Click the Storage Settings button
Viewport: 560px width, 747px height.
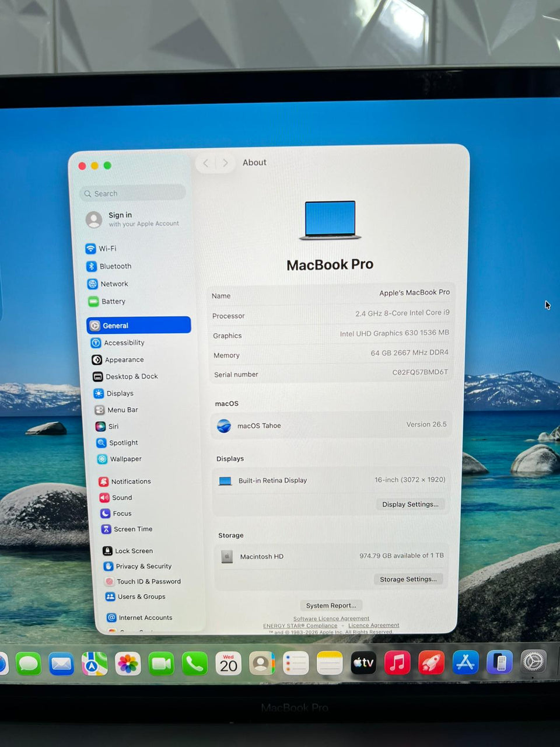pos(408,579)
